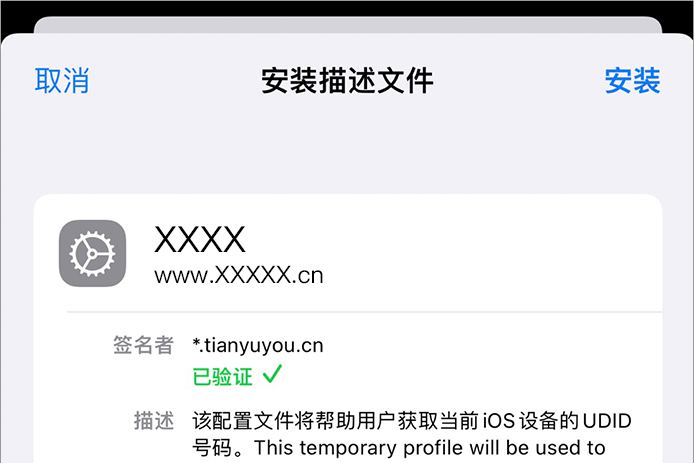Tap the 取消 cancel button

click(x=62, y=81)
